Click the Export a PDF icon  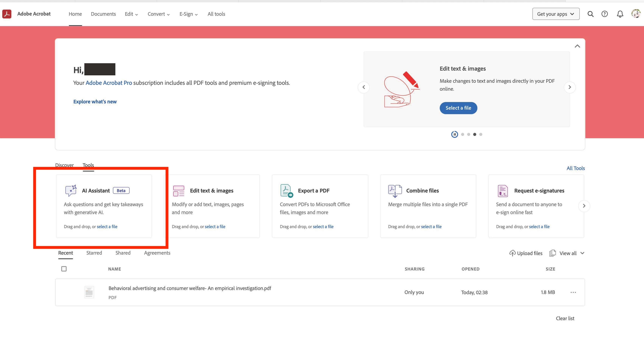coord(287,191)
